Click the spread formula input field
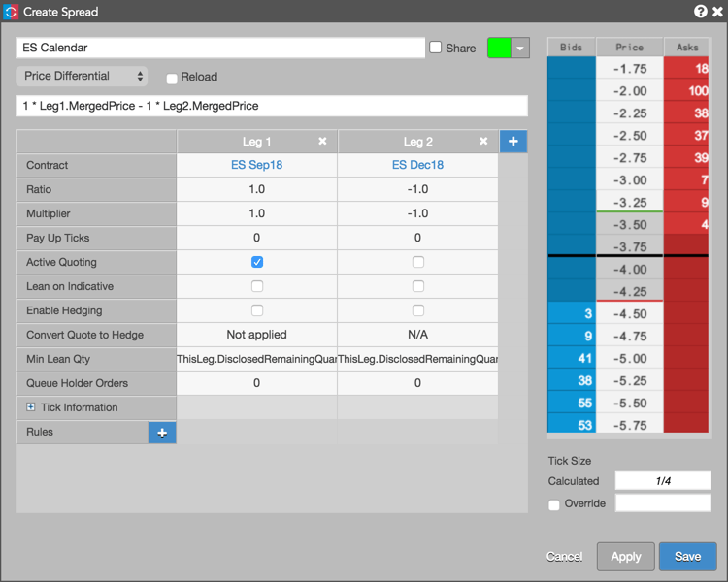The width and height of the screenshot is (728, 582). pyautogui.click(x=272, y=106)
